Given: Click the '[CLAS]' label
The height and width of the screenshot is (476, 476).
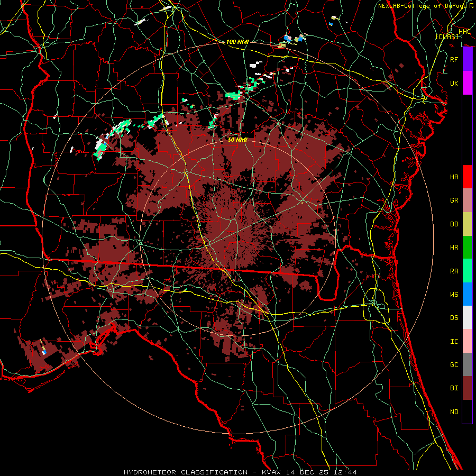Looking at the screenshot, I should coord(447,36).
